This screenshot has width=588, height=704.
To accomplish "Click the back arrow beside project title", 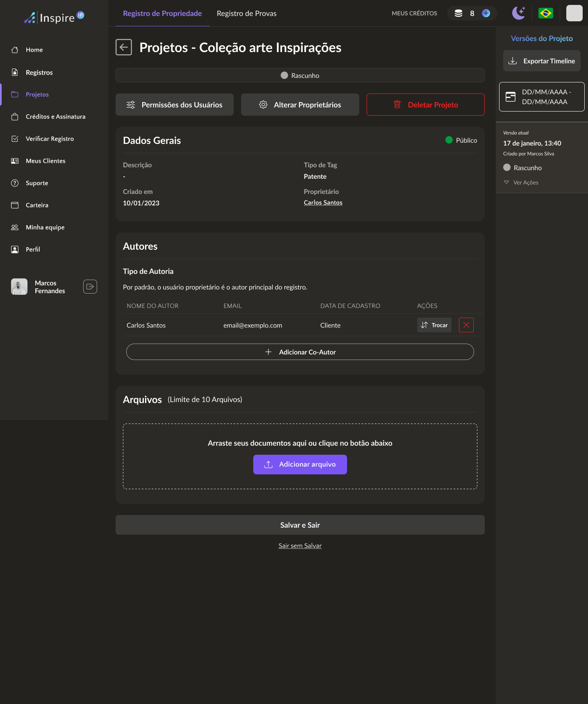I will (123, 47).
